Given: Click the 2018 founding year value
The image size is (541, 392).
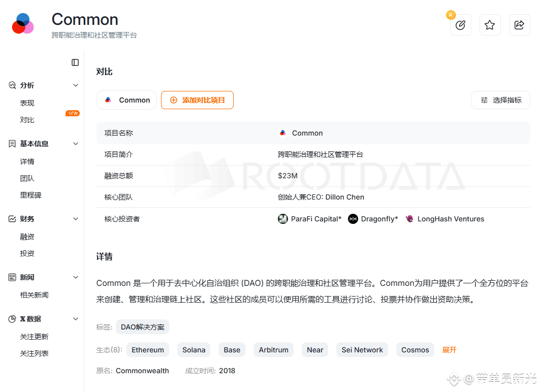Looking at the screenshot, I should click(227, 371).
